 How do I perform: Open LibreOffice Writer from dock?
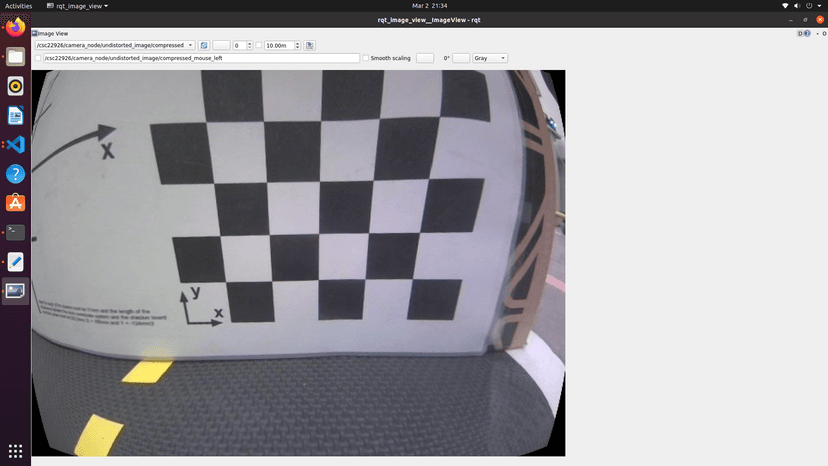tap(15, 115)
